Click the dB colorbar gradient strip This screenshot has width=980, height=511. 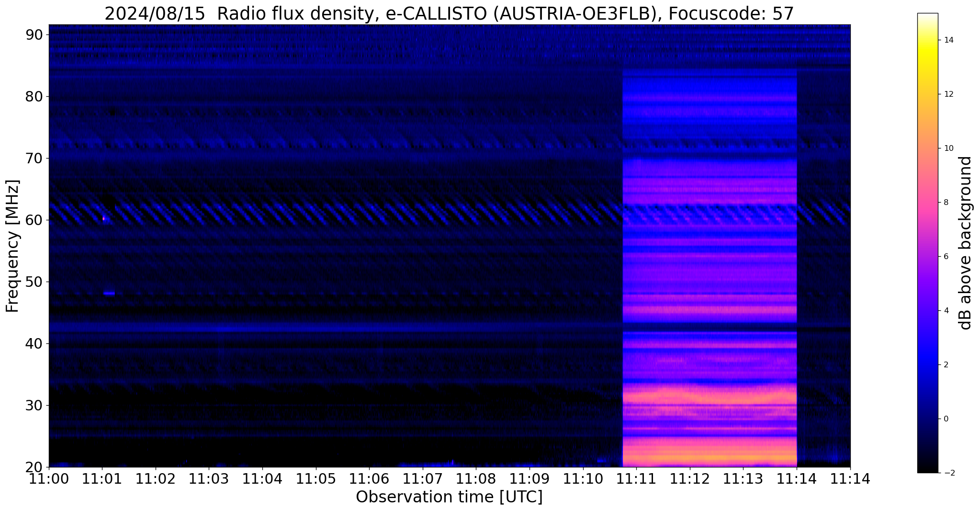point(927,243)
